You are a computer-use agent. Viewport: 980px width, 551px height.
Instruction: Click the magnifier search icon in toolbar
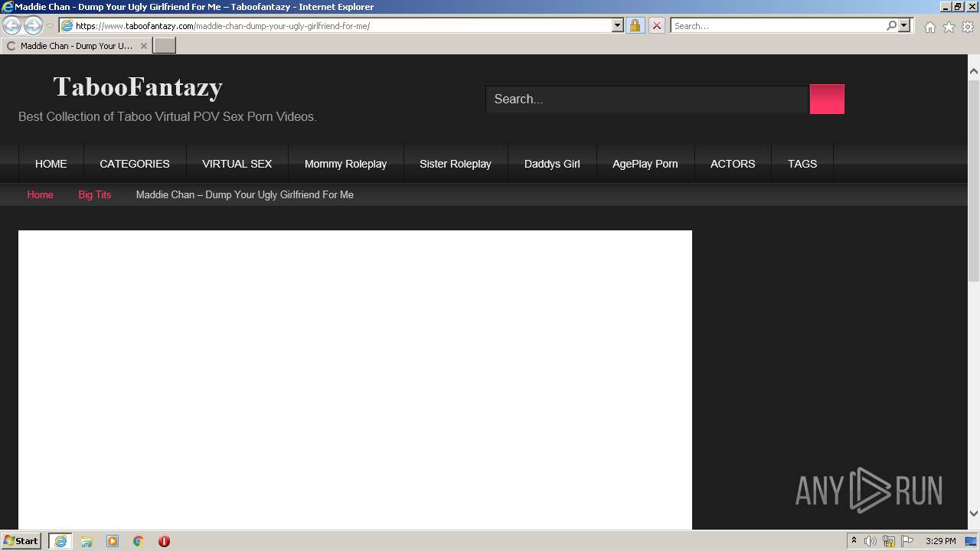click(x=891, y=26)
